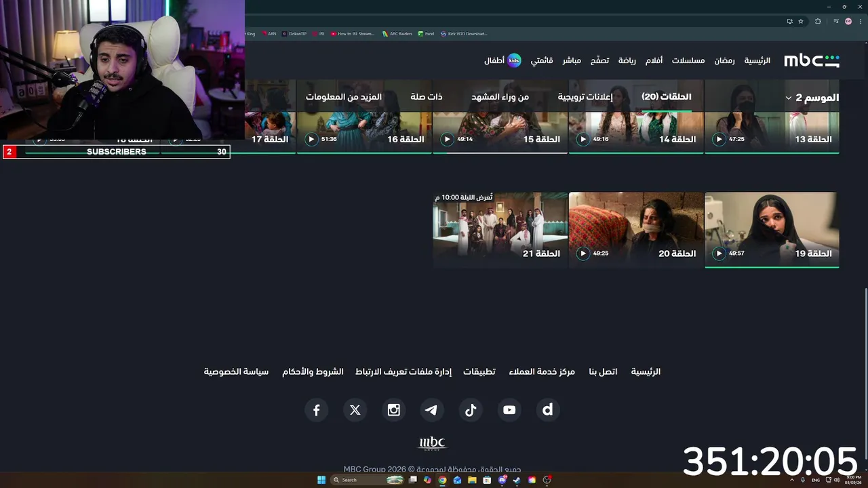
Task: Open the episode 21 thumbnail
Action: click(x=500, y=230)
